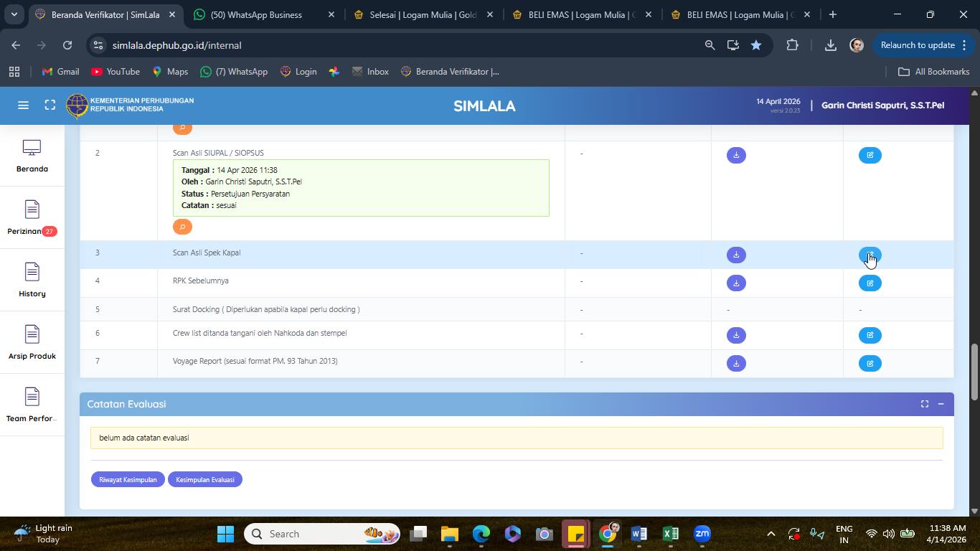
Task: Download the Crew list document
Action: (736, 335)
